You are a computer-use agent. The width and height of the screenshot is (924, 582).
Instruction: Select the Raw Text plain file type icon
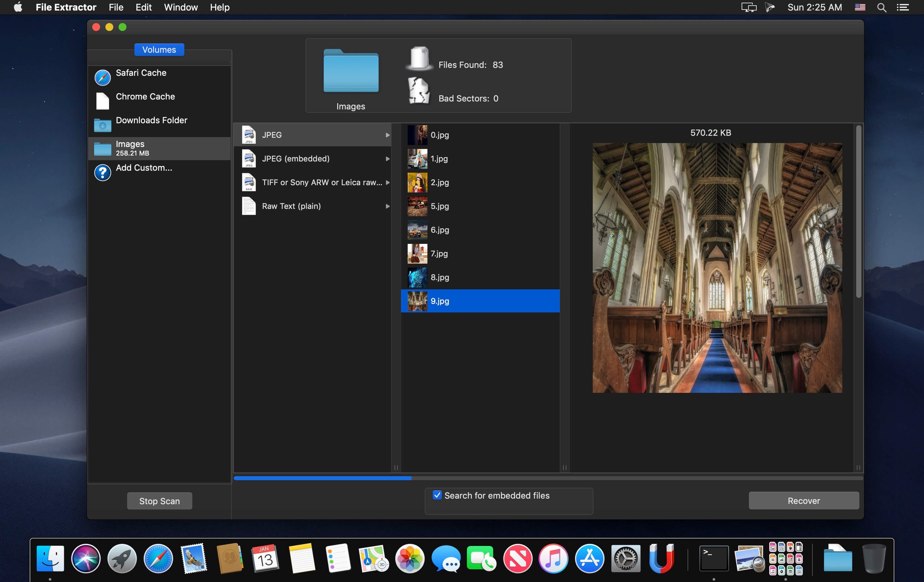pyautogui.click(x=249, y=206)
